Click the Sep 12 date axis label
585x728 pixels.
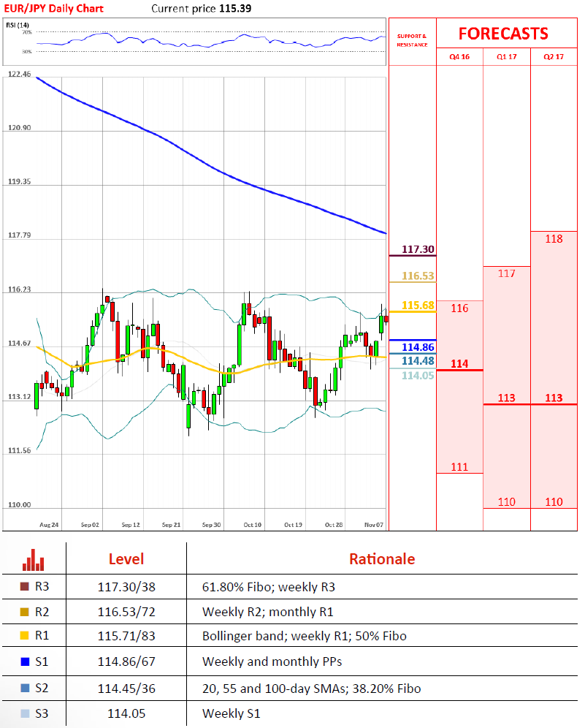(130, 525)
